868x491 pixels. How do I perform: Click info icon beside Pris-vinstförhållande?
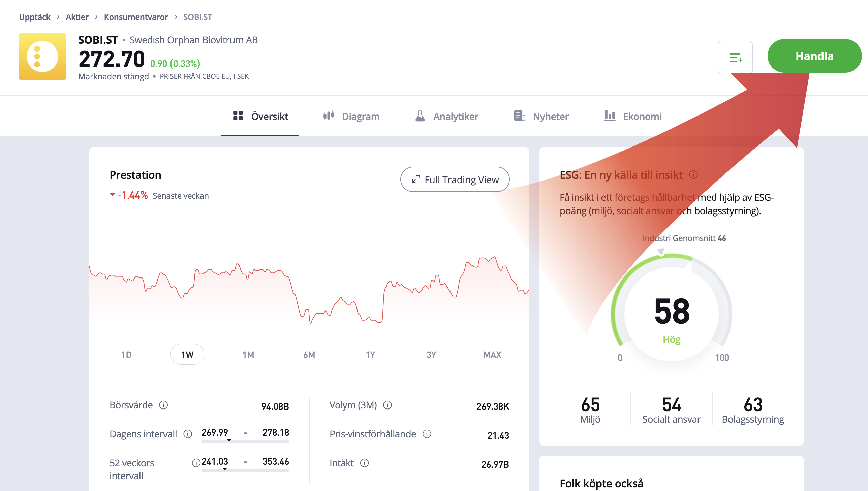427,434
